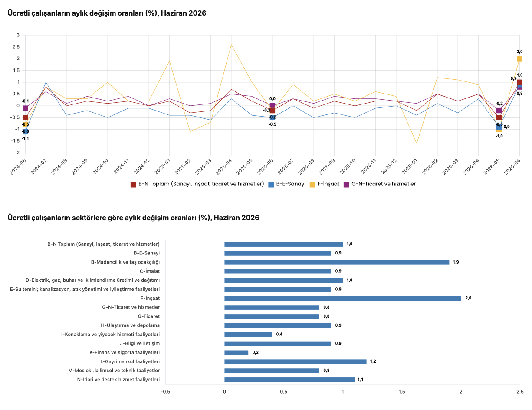Click the J-Bilgi ve iletişim bar
532x410 pixels.
pyautogui.click(x=278, y=343)
